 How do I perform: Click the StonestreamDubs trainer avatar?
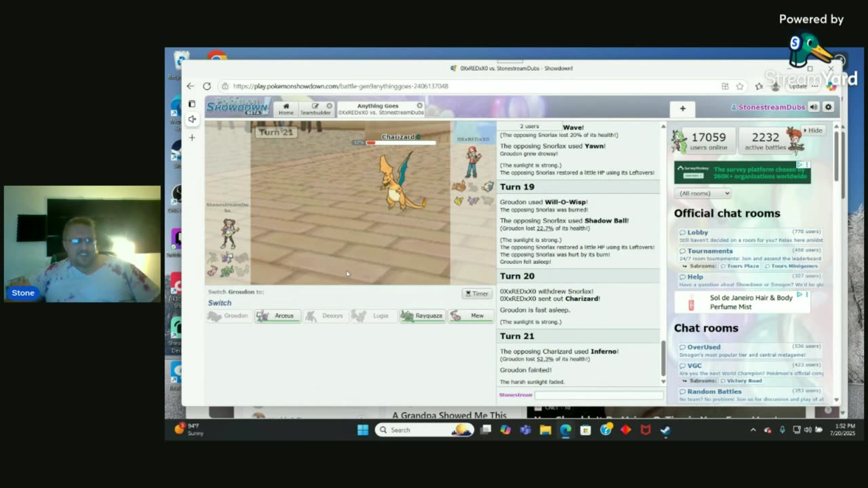pyautogui.click(x=229, y=234)
